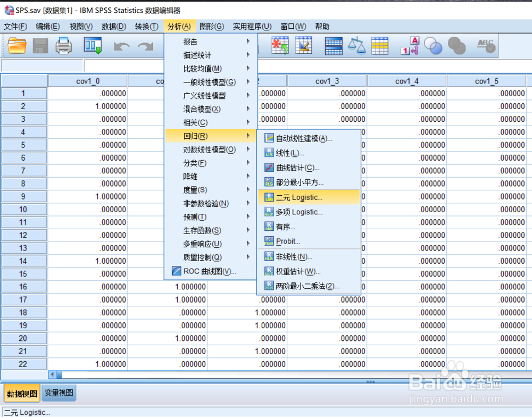Viewport: 532px width, 417px height.
Task: Click the Insert variable toolbar icon
Action: tap(303, 45)
